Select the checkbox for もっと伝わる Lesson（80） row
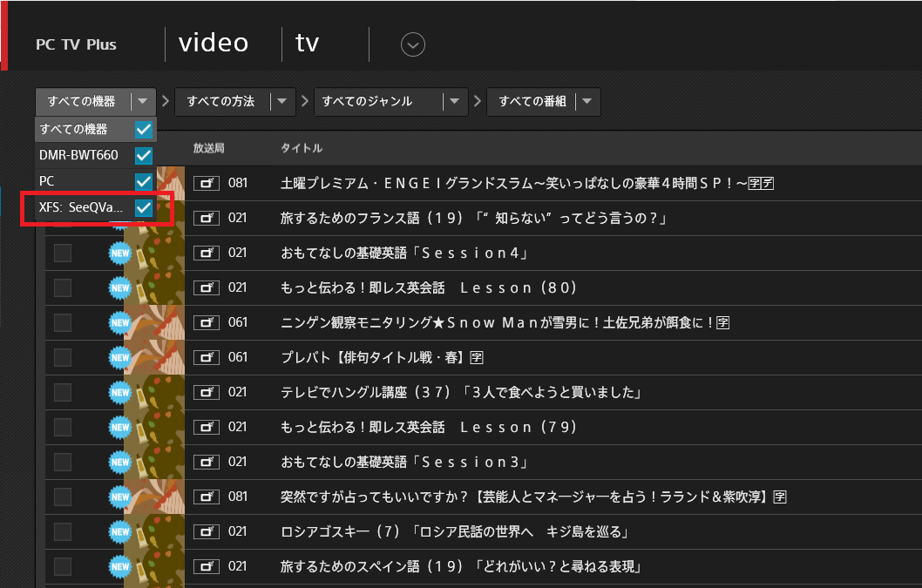Viewport: 922px width, 588px height. (63, 287)
